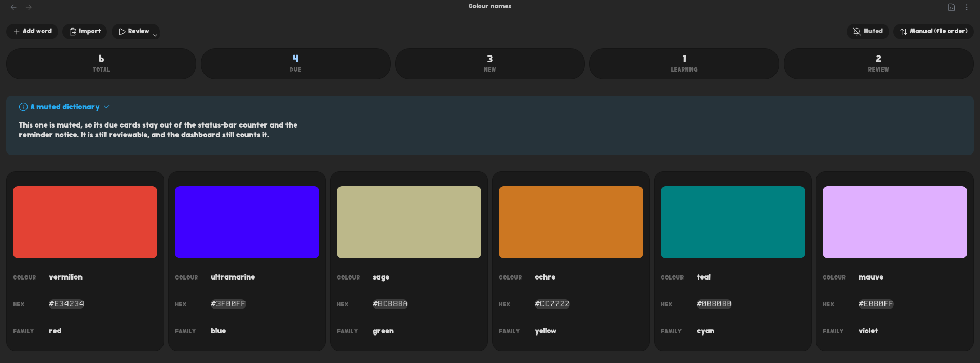Click the family value green

tap(383, 331)
